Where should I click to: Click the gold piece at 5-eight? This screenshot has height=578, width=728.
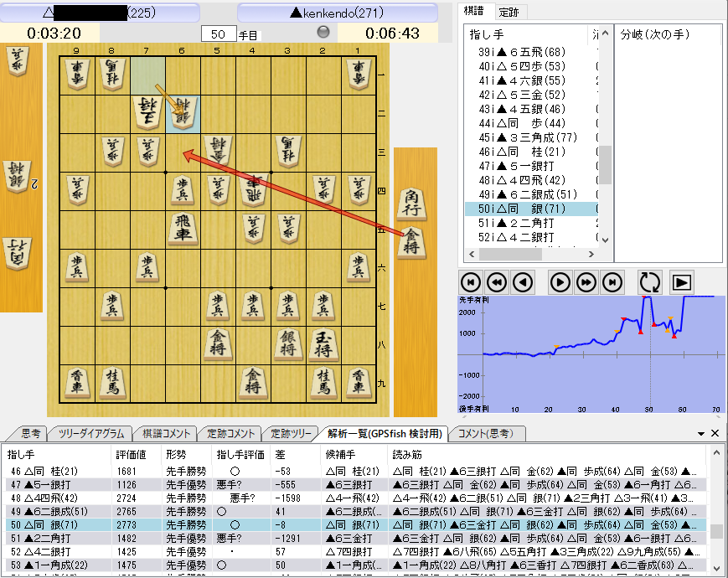[218, 344]
